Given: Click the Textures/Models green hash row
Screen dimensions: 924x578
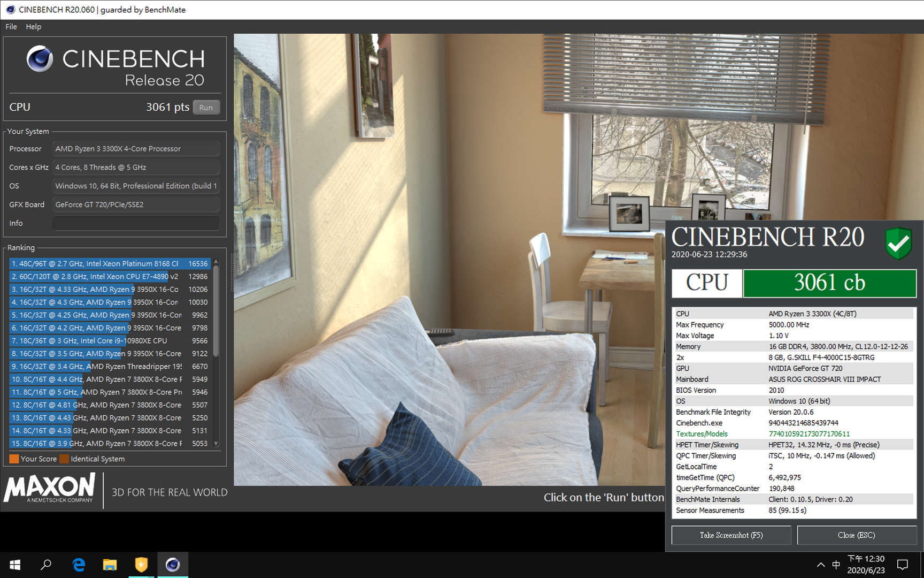Looking at the screenshot, I should [794, 434].
